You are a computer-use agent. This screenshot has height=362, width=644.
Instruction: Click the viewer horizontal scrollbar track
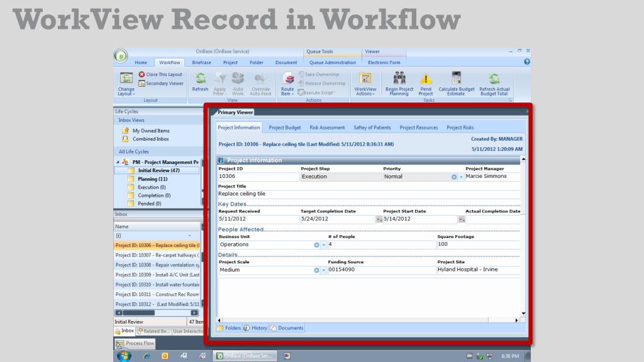point(367,320)
